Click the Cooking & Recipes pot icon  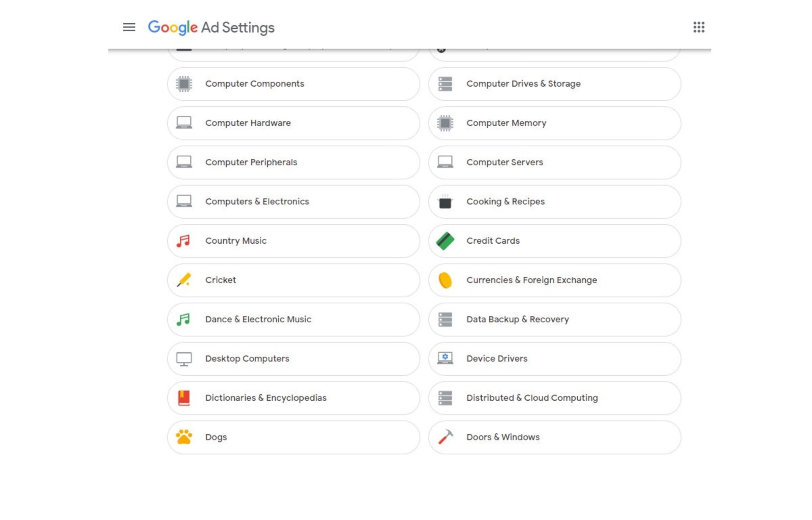click(x=445, y=202)
